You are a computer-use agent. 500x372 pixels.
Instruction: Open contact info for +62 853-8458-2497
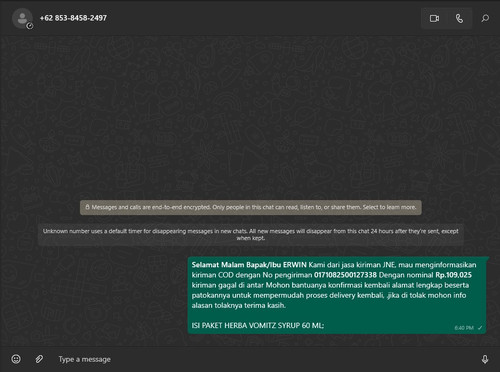[x=73, y=18]
